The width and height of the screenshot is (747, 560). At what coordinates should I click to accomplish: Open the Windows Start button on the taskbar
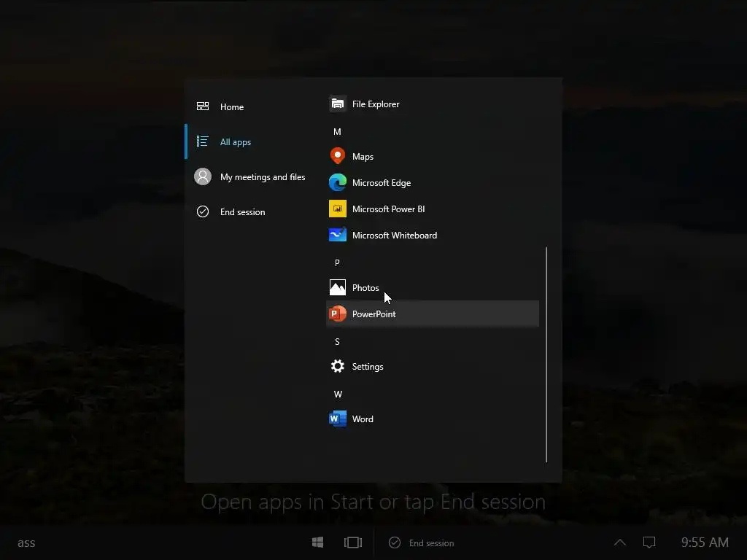point(318,542)
